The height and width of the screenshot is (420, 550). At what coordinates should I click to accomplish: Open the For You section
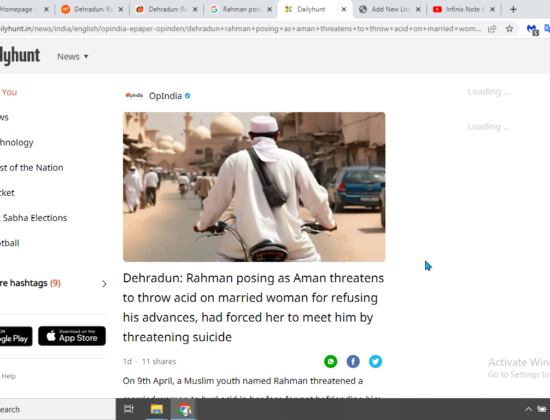8,92
